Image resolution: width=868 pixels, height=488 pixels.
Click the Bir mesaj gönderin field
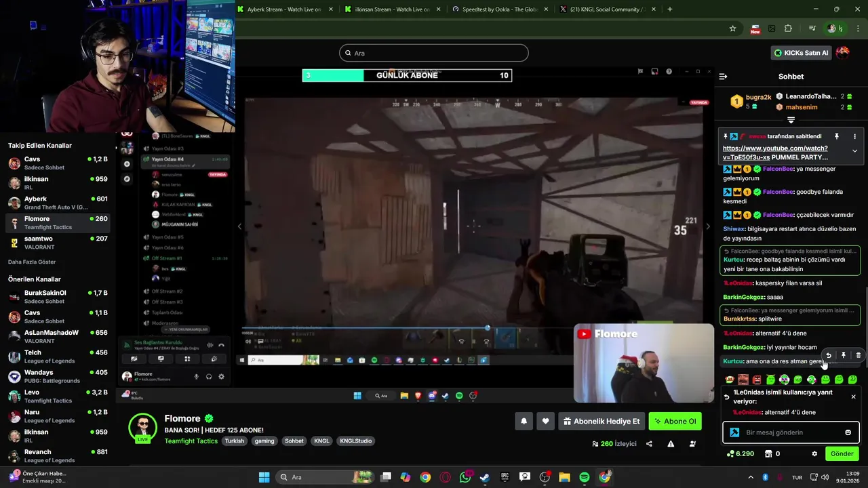pos(792,432)
